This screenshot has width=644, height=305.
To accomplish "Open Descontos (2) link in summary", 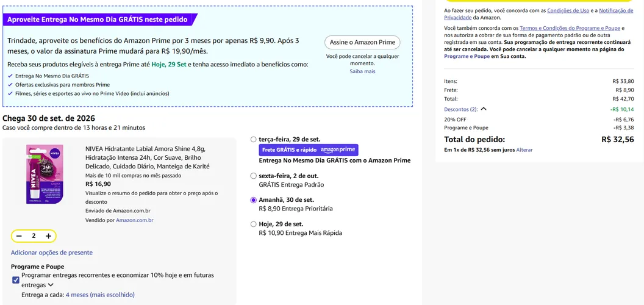I will coord(461,109).
